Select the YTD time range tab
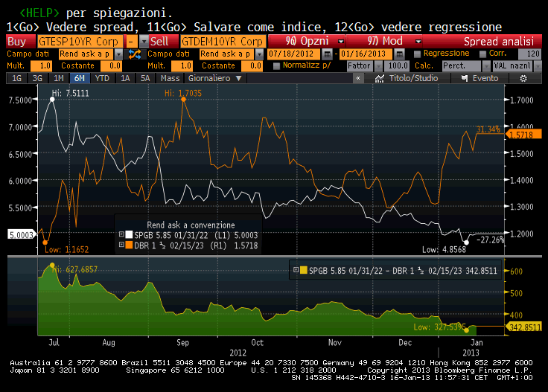 click(103, 78)
